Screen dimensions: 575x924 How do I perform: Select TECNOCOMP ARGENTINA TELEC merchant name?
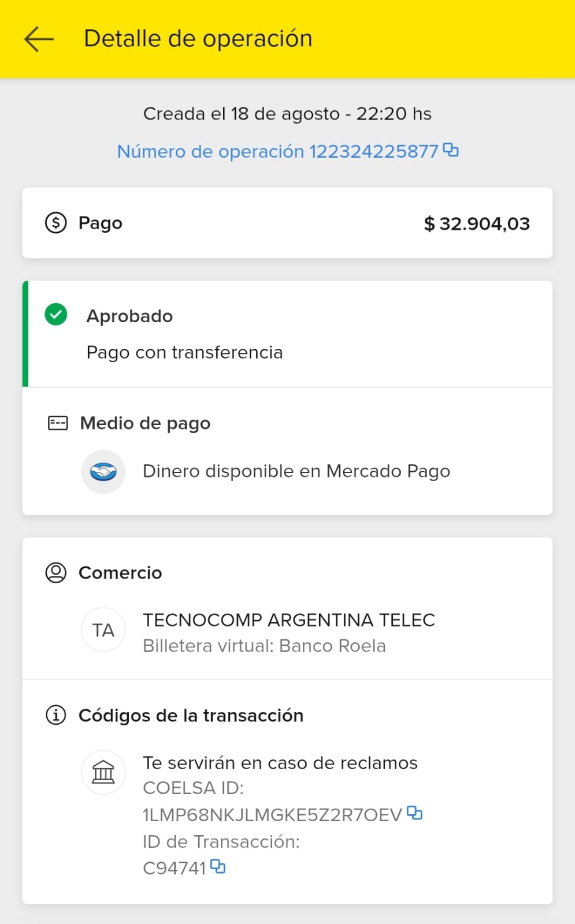(x=289, y=620)
